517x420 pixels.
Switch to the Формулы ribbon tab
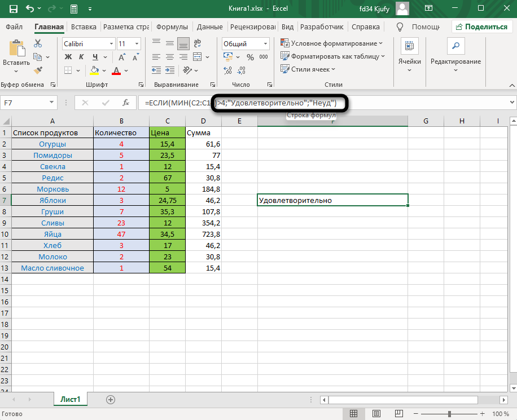pos(172,26)
